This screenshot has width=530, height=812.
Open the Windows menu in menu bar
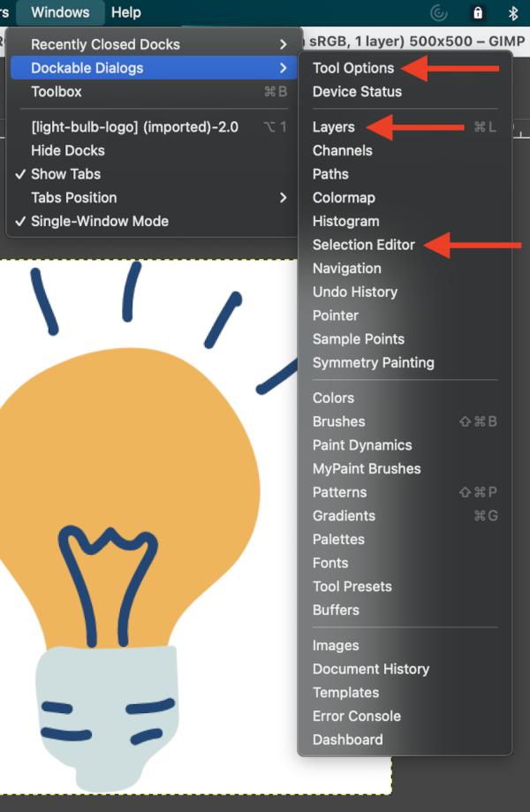click(59, 12)
